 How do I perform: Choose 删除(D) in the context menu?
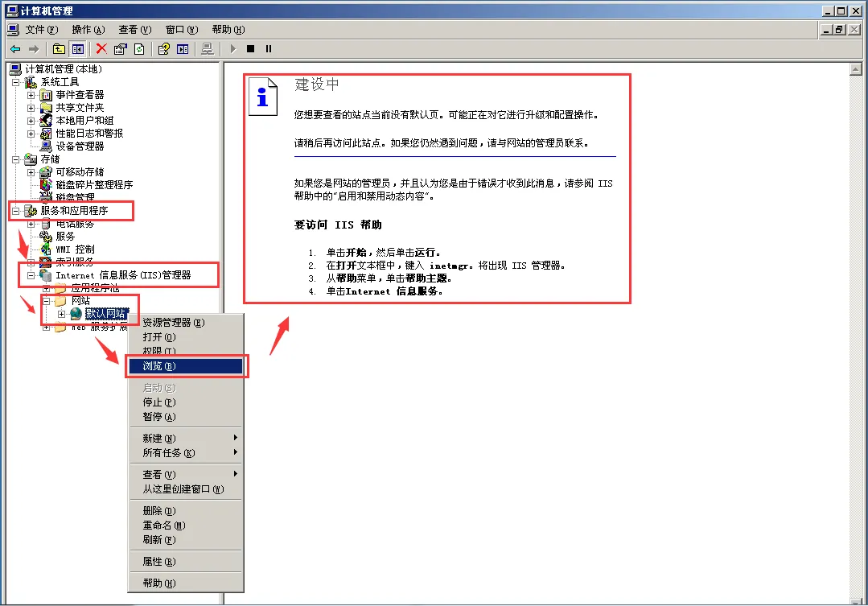(x=186, y=511)
